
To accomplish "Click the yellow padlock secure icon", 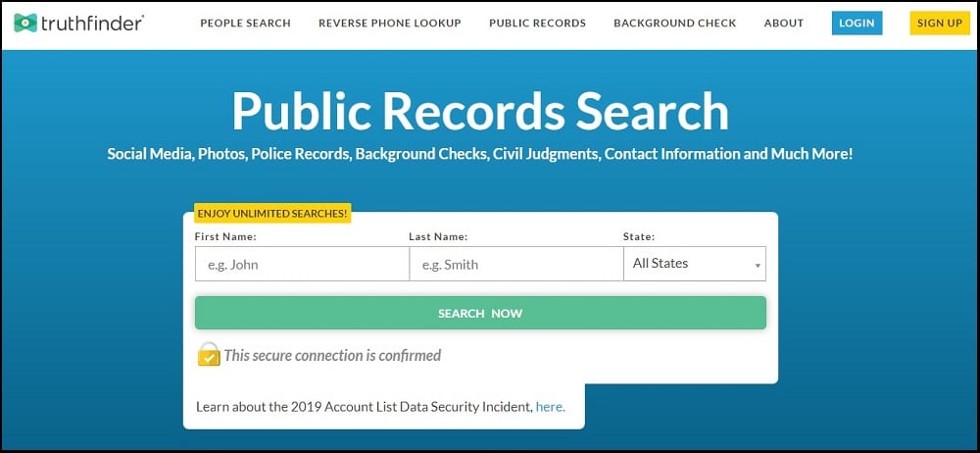I will pos(209,354).
